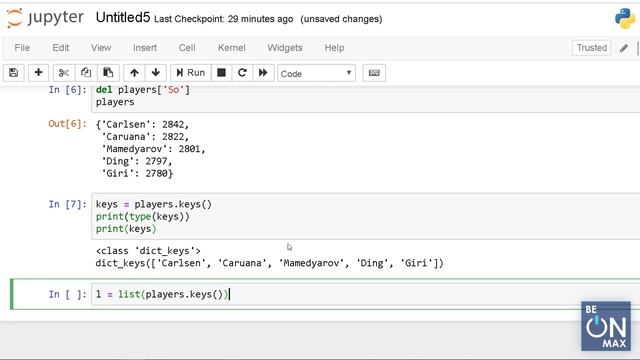Move selected cell up arrow

(x=134, y=73)
